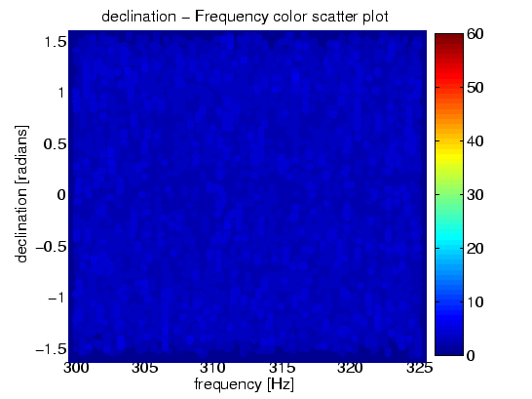Click the y-axis label 'declination [radians]'
The height and width of the screenshot is (399, 532).
point(21,194)
